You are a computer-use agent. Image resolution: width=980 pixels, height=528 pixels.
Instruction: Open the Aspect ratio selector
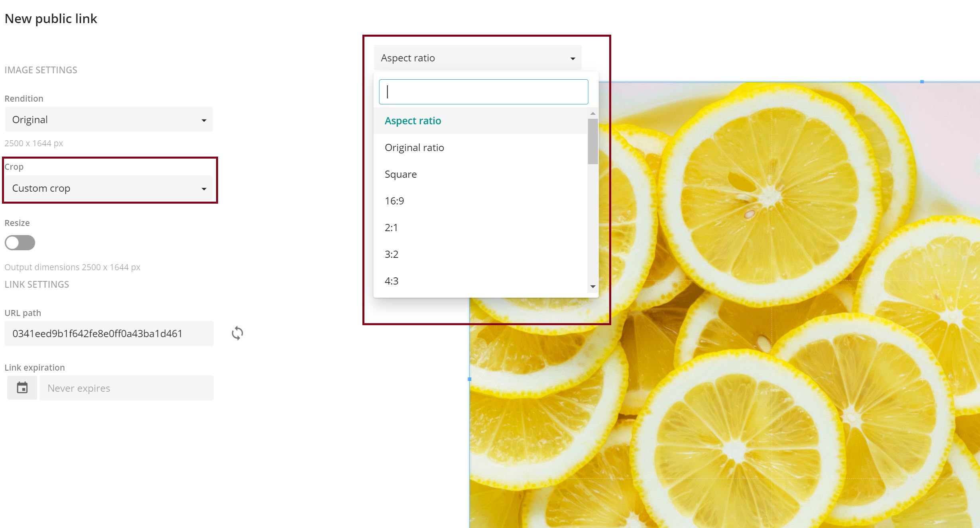click(477, 58)
